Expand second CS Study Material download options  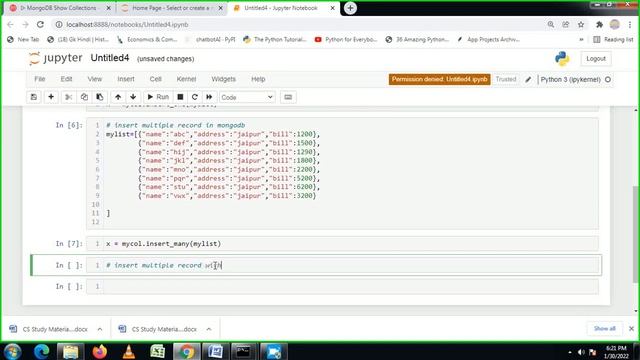tap(209, 329)
